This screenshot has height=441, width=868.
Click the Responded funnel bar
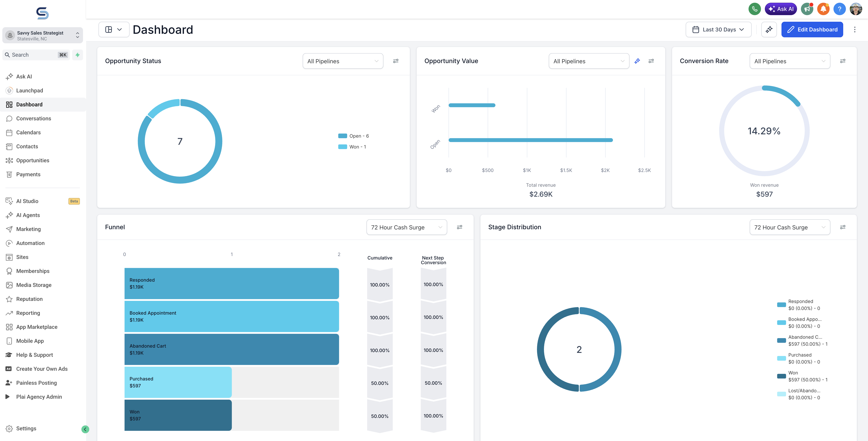pyautogui.click(x=232, y=284)
